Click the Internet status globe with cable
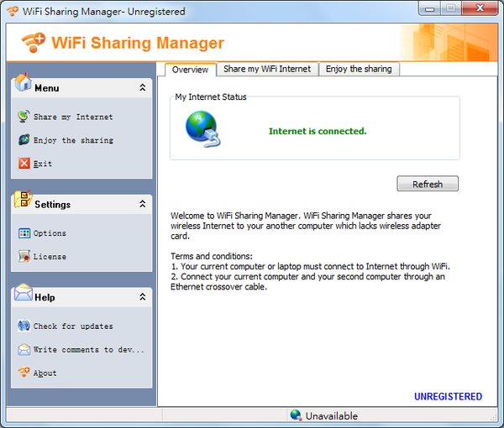 click(x=203, y=129)
